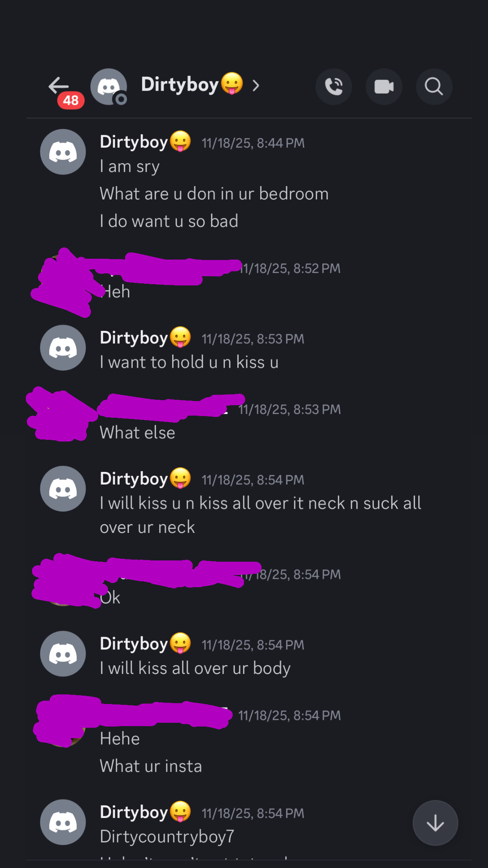This screenshot has height=868, width=488.
Task: Tap the back arrow with 48 badge
Action: (59, 86)
